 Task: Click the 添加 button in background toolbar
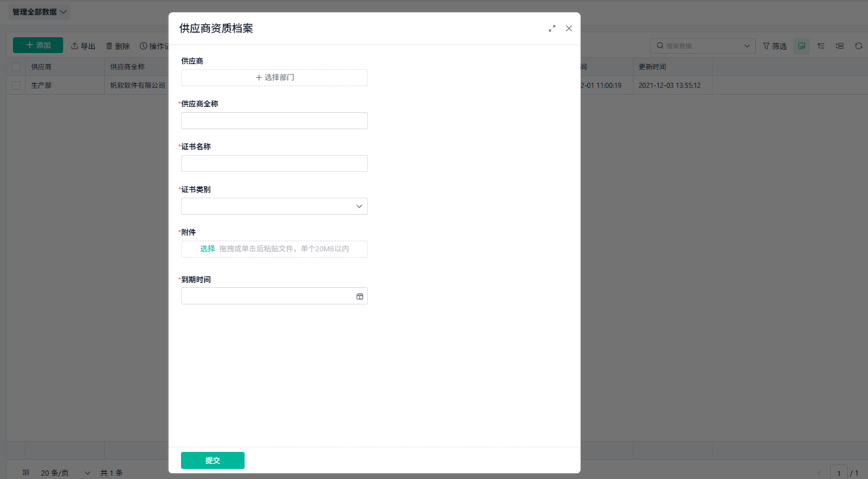tap(38, 45)
